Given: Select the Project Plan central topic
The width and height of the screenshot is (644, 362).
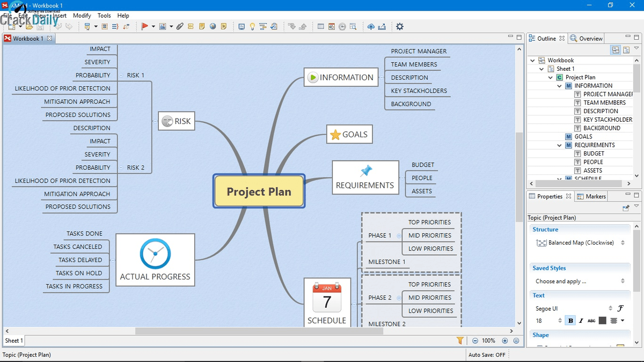Looking at the screenshot, I should tap(259, 191).
